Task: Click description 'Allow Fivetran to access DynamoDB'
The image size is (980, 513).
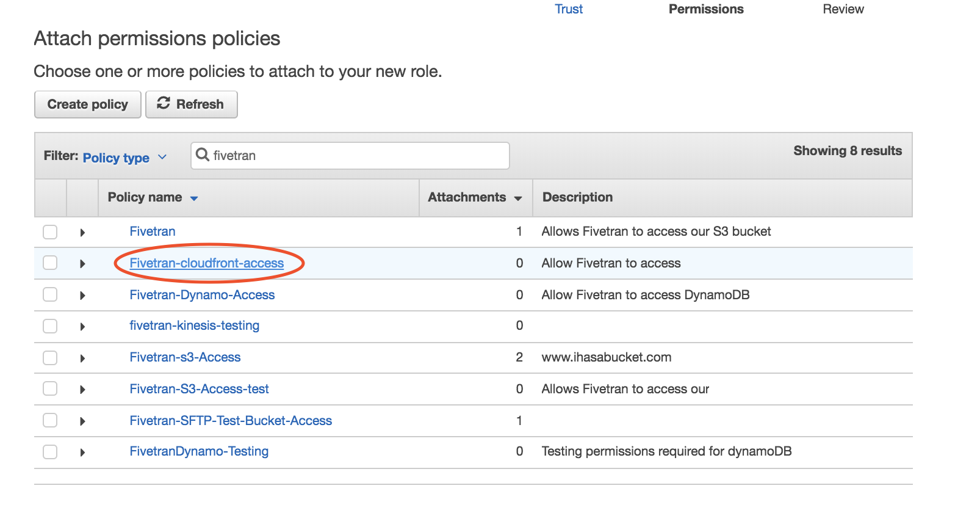Action: click(646, 295)
